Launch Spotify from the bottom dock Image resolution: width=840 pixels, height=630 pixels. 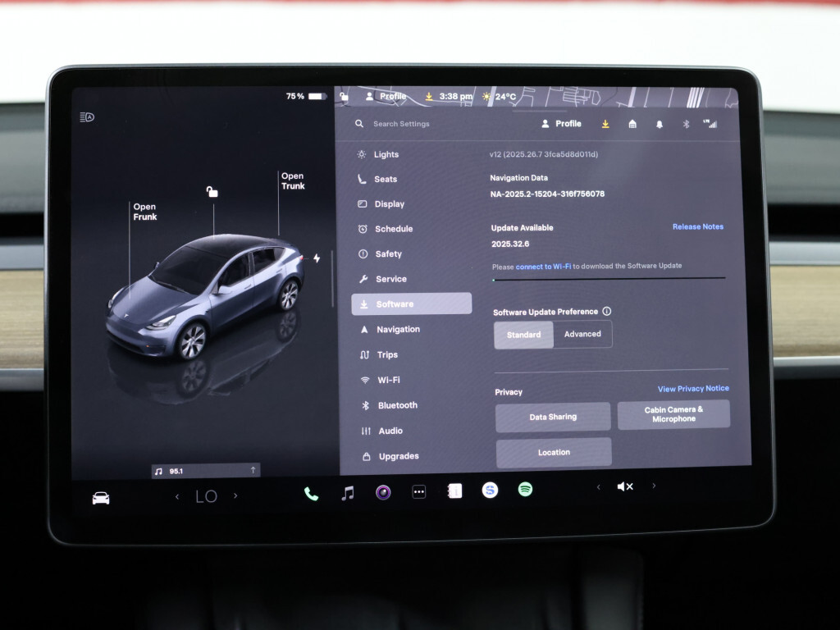525,490
